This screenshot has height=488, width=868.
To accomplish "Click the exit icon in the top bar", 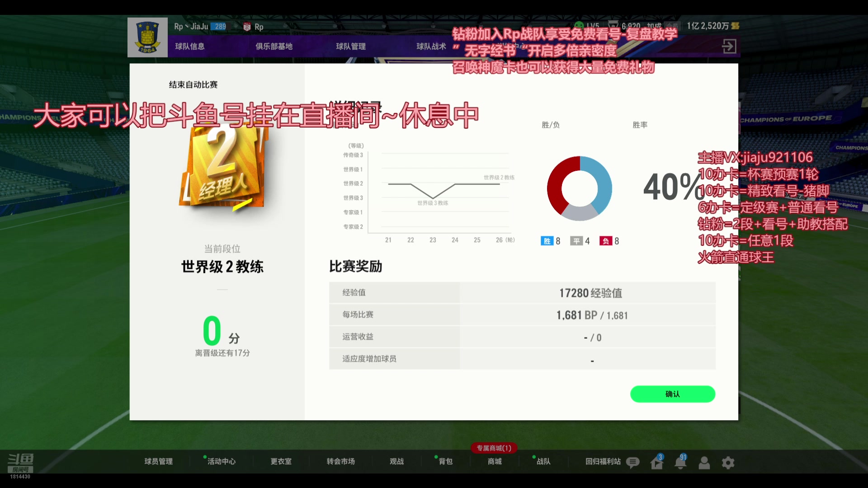I will [x=729, y=46].
